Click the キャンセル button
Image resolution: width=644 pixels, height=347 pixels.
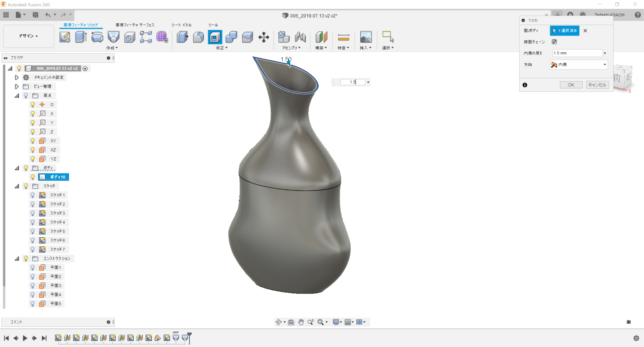597,85
